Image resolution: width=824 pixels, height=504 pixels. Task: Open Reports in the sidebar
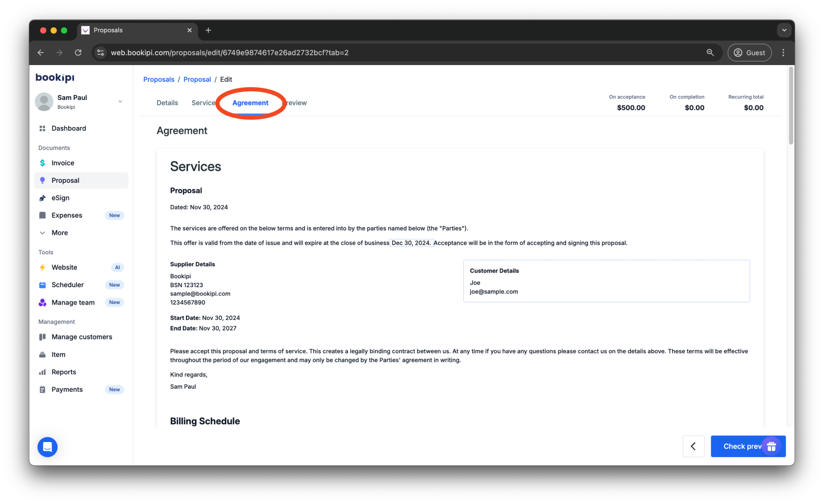[x=81, y=372]
